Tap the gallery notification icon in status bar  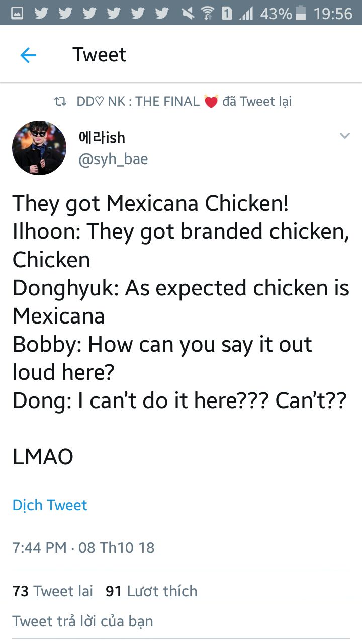(x=17, y=13)
